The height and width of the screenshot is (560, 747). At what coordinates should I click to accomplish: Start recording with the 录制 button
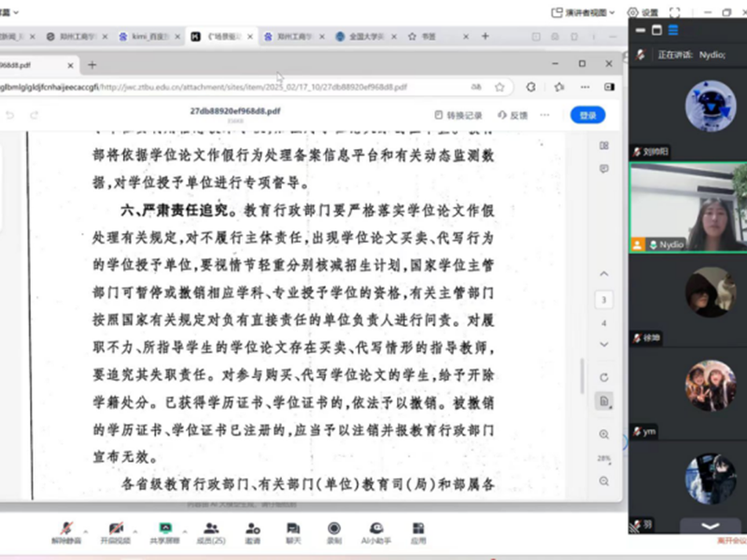pos(333,529)
